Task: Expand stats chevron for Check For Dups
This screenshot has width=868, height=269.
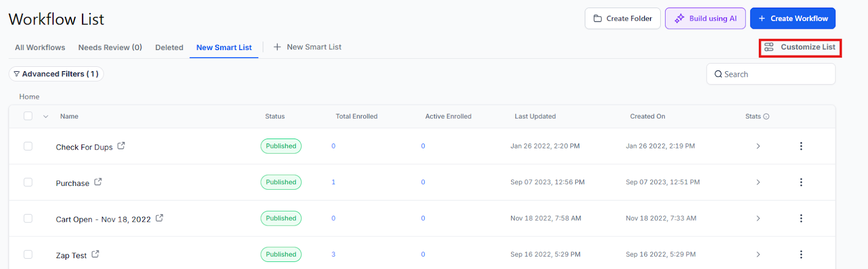Action: pyautogui.click(x=758, y=146)
